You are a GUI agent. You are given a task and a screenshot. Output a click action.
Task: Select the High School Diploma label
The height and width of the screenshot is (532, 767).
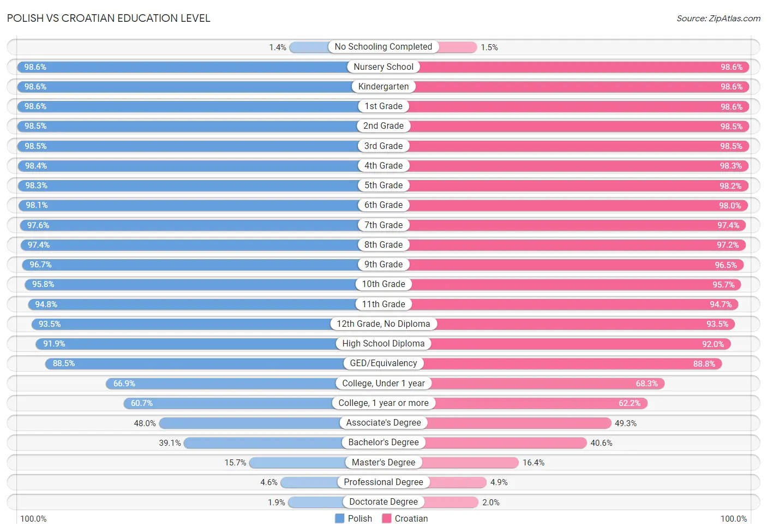(x=383, y=343)
